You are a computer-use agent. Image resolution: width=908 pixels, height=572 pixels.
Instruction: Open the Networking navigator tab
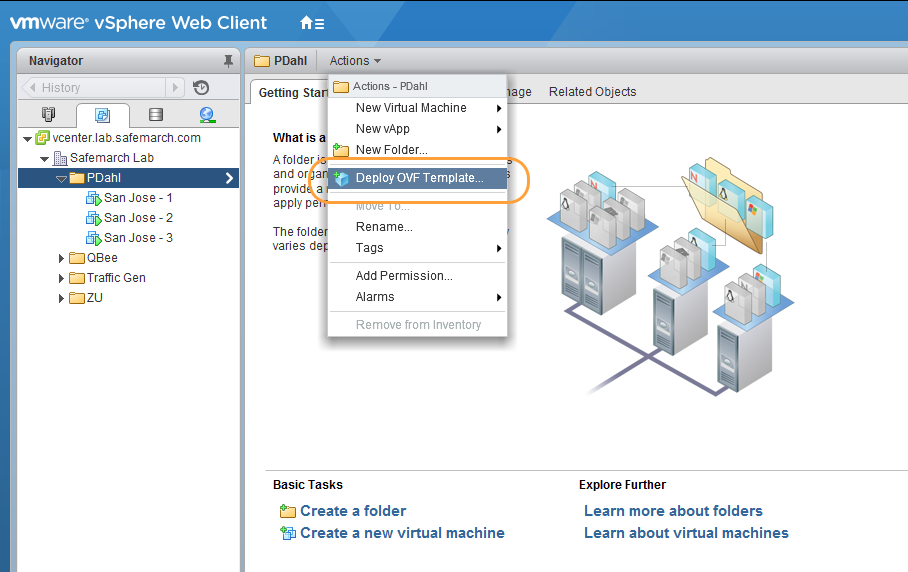coord(207,115)
